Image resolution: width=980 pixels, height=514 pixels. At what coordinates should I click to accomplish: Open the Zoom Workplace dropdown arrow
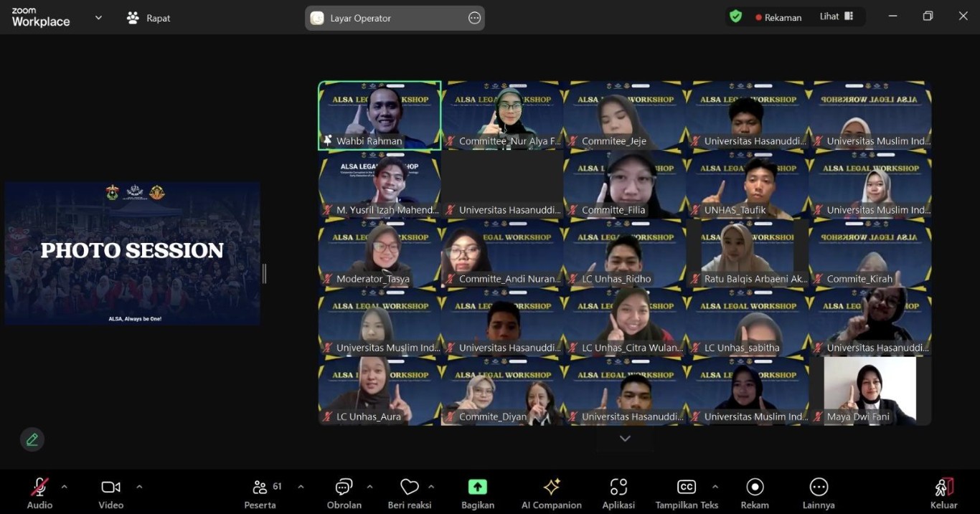(98, 17)
